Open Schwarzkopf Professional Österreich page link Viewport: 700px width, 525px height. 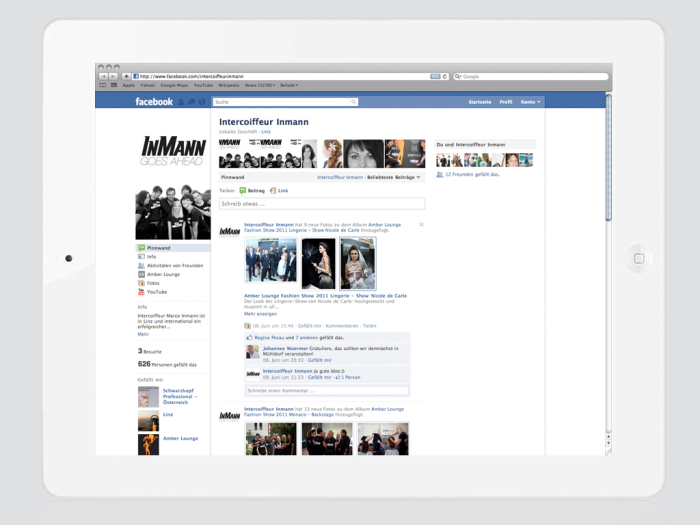(179, 396)
